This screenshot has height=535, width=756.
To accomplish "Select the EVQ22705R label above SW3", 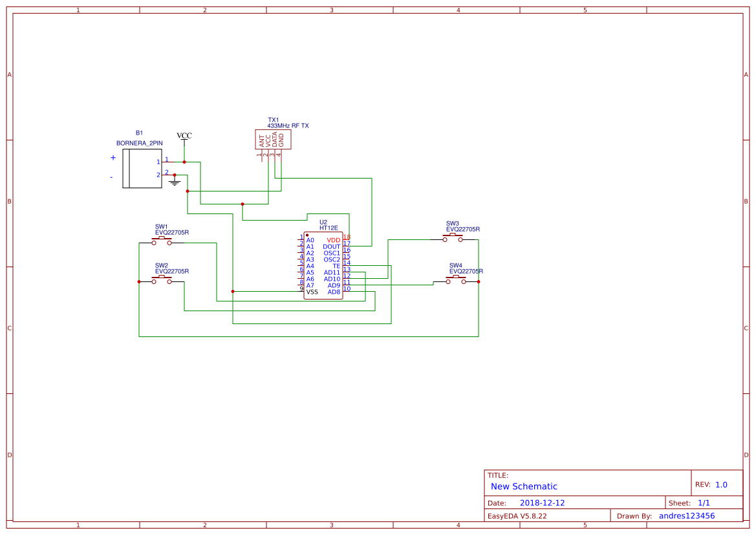I will point(462,228).
